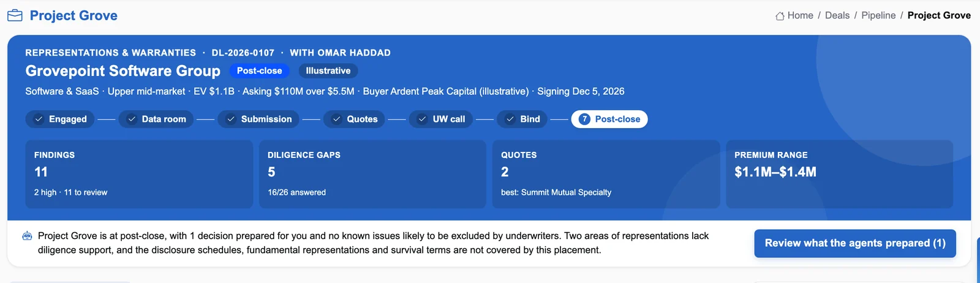Open the Diligence Gaps card

click(372, 175)
